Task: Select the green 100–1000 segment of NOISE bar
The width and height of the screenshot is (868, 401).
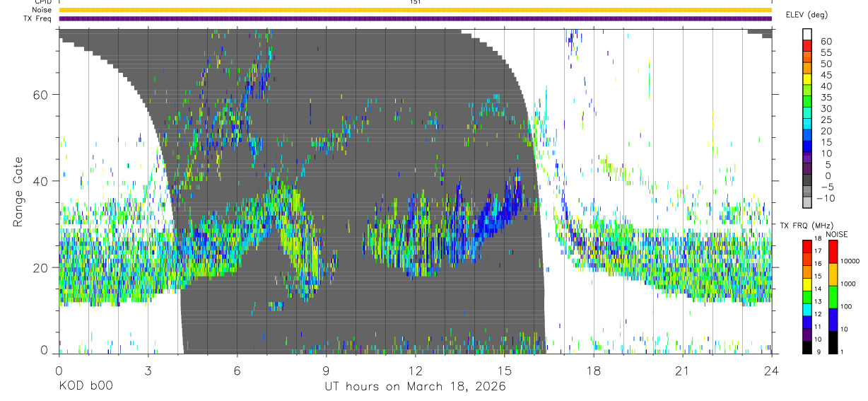Action: [x=833, y=296]
